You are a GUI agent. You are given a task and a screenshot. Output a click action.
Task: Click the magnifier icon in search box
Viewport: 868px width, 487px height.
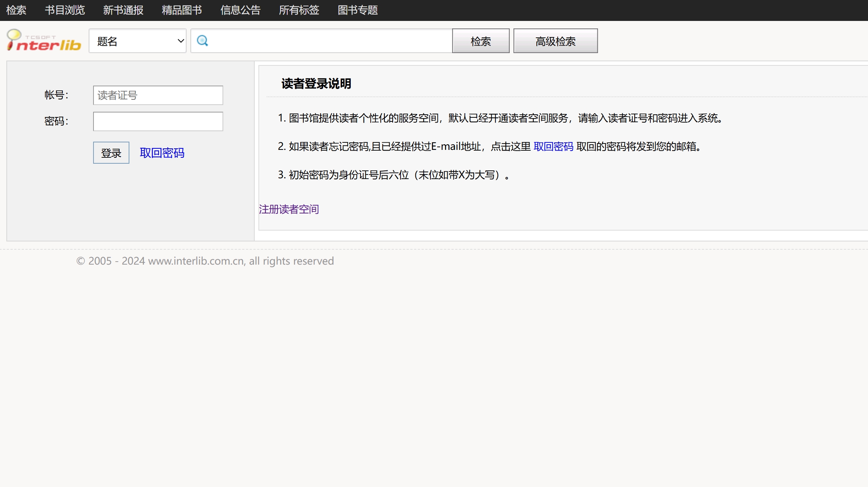click(x=202, y=40)
